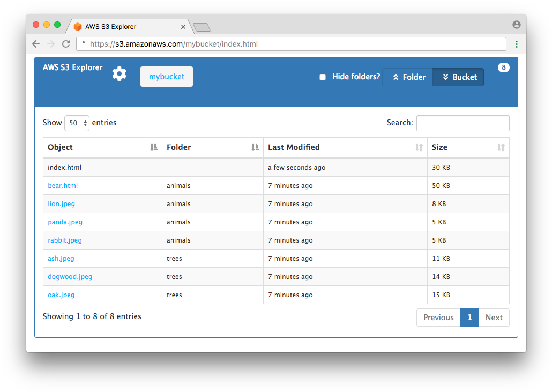Open the dogwood.jpeg file link
The image size is (552, 392).
click(70, 277)
